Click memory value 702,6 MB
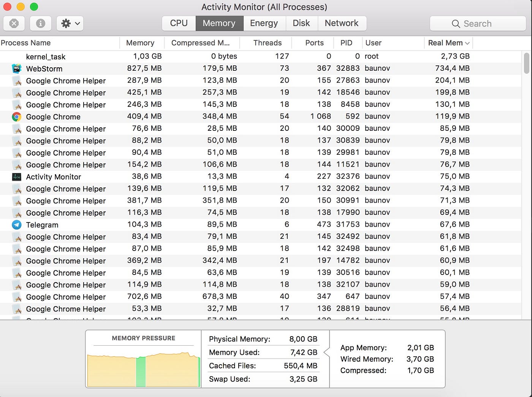Viewport: 532px width, 397px height. coord(144,296)
